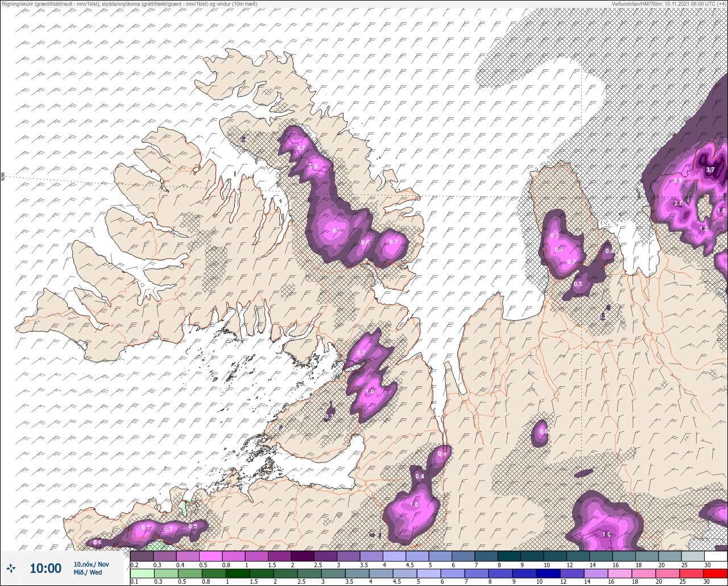Click the 4.5 label under the green legend

click(x=396, y=582)
